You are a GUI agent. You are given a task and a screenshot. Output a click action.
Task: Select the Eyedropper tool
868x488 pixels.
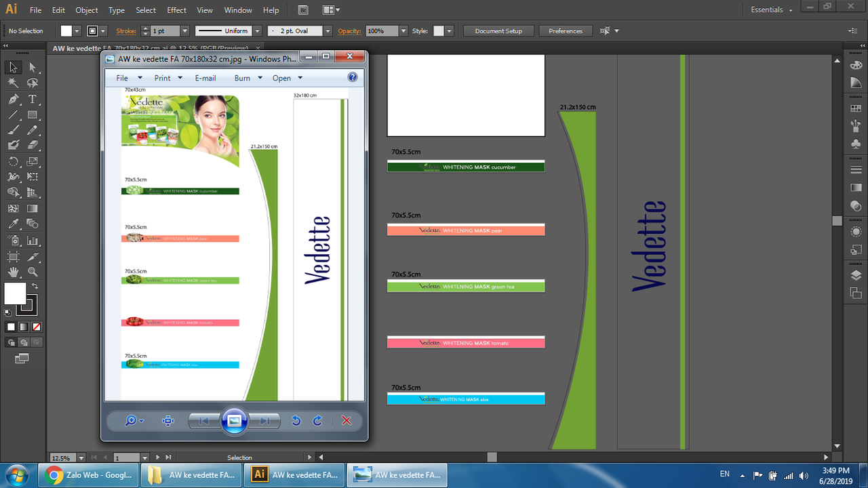click(13, 224)
